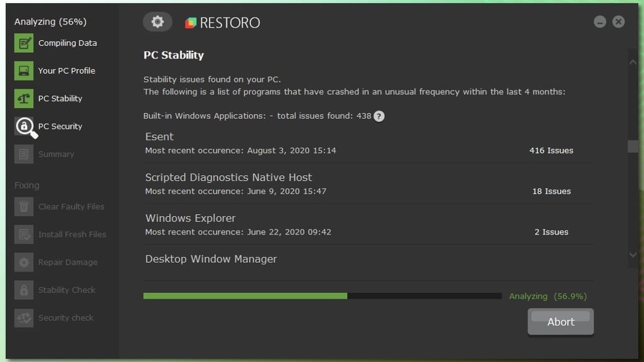Select the Compiling Data icon
Screen dimensions: 644x362
point(24,43)
